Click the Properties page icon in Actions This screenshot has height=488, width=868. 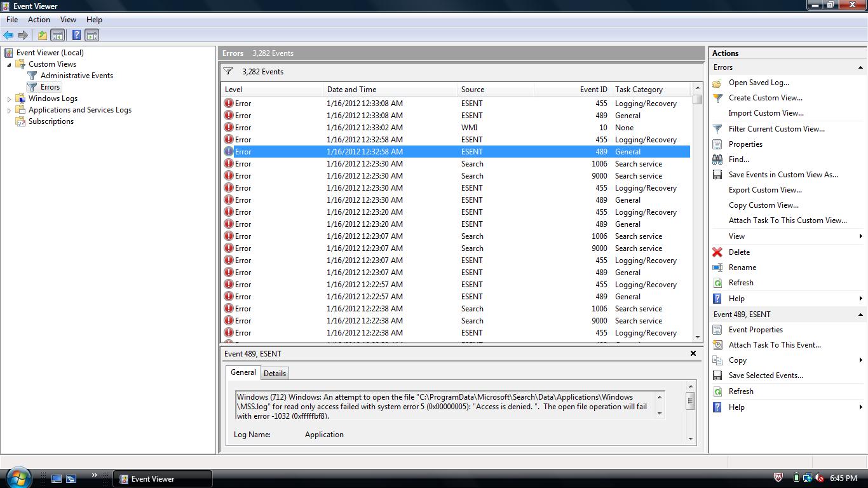click(717, 144)
